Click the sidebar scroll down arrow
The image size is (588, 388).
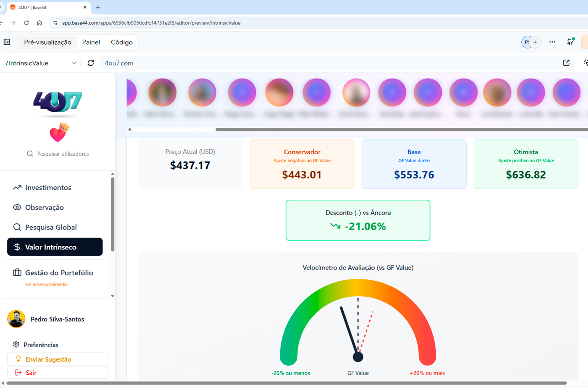tap(112, 296)
